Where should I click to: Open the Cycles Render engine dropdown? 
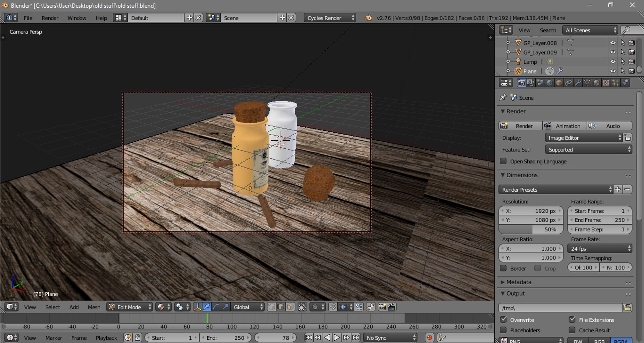pos(330,18)
